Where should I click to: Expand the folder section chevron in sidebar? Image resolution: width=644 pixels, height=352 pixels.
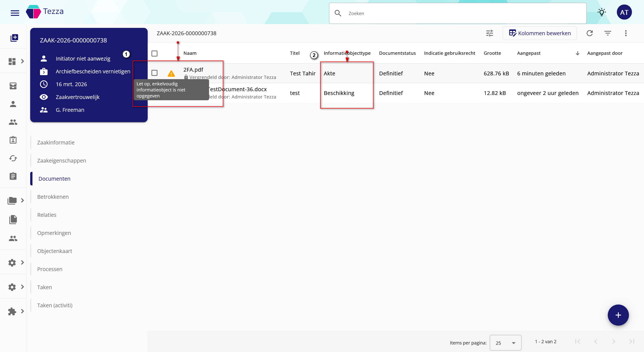coord(22,200)
